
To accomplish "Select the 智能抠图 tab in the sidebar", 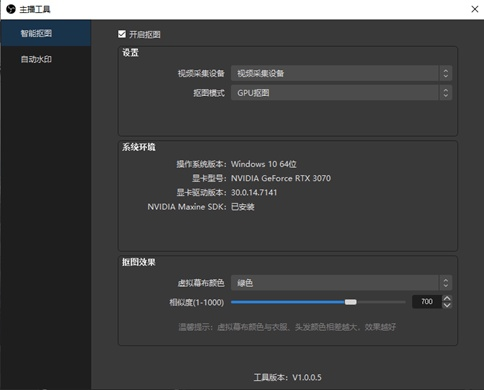I will coord(46,33).
